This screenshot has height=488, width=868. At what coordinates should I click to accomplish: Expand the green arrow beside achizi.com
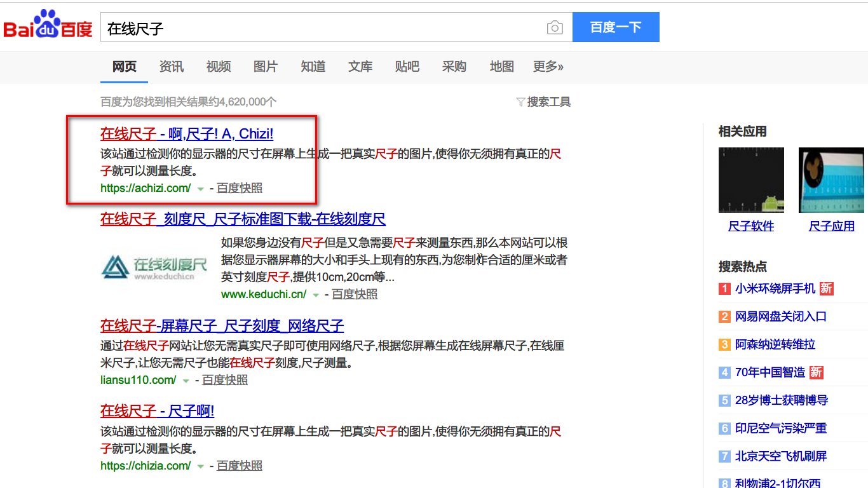[200, 188]
